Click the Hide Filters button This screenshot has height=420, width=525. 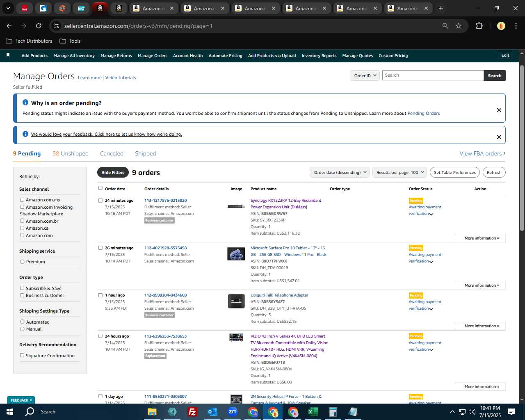click(113, 172)
